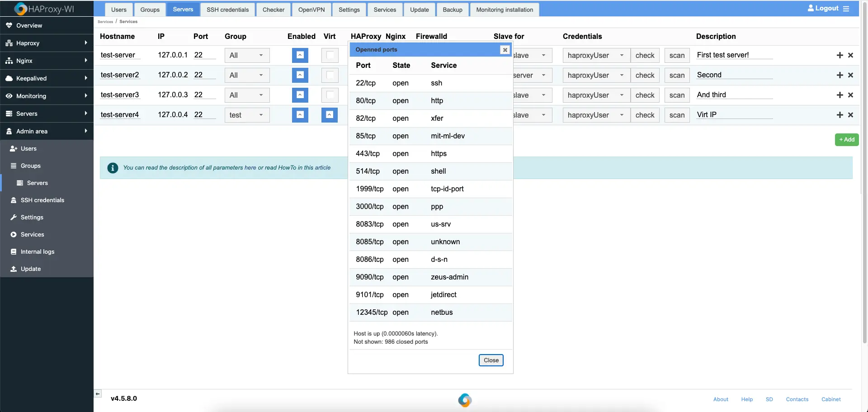Click the plus icon for test-server4 row
This screenshot has width=868, height=412.
(x=840, y=115)
